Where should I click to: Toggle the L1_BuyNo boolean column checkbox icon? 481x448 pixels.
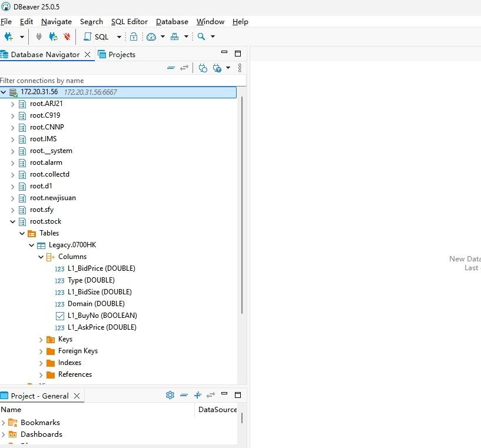[59, 316]
